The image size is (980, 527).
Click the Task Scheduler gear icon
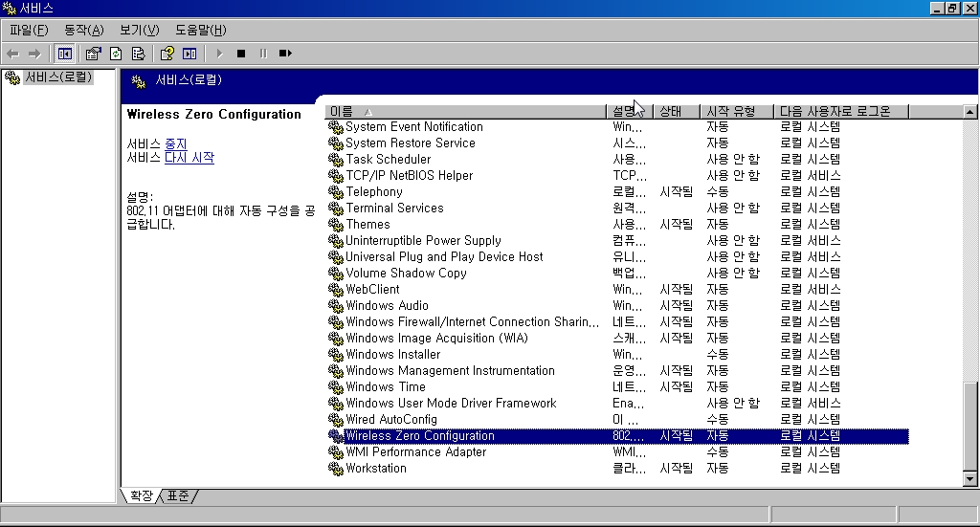coord(336,159)
